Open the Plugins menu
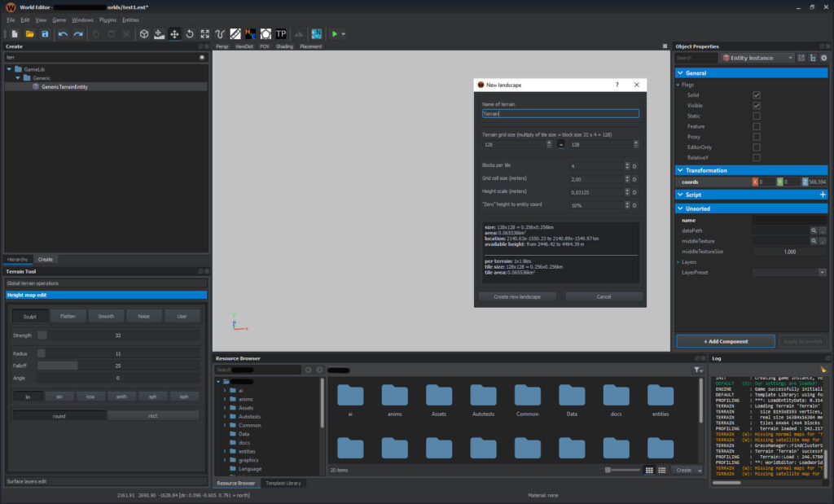The image size is (834, 504). pos(108,20)
